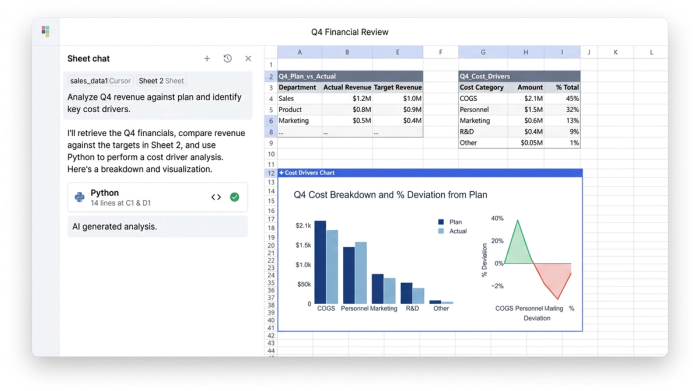700x391 pixels.
Task: Click the Q4 Financial Review title
Action: [350, 32]
